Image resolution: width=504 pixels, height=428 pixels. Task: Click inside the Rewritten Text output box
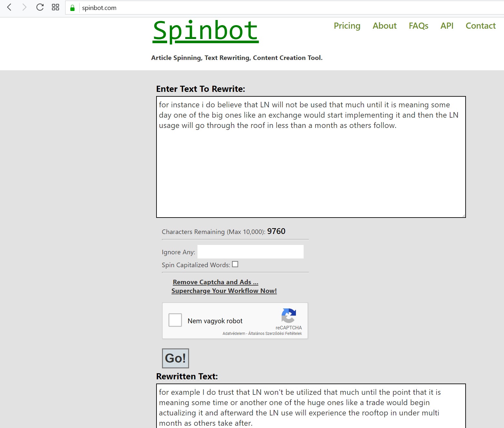point(311,406)
